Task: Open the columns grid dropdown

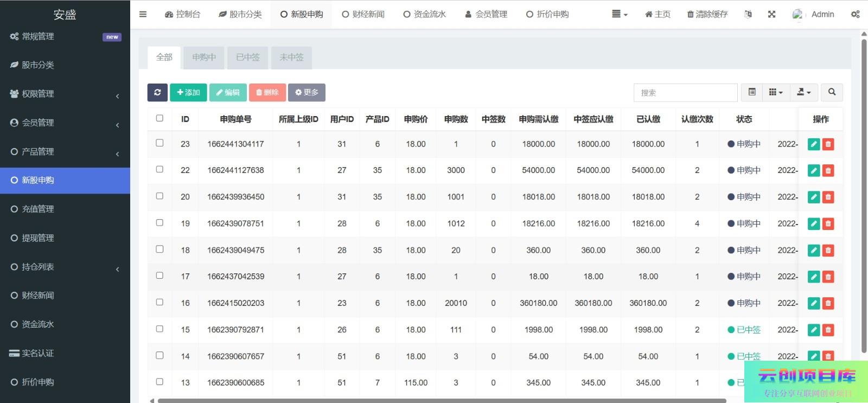Action: [776, 93]
